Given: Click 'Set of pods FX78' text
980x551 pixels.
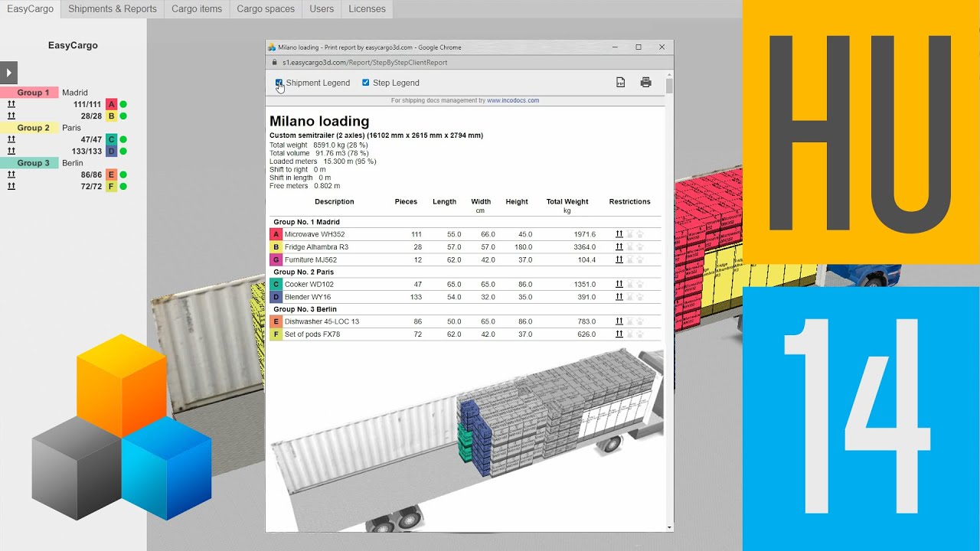Looking at the screenshot, I should click(312, 334).
